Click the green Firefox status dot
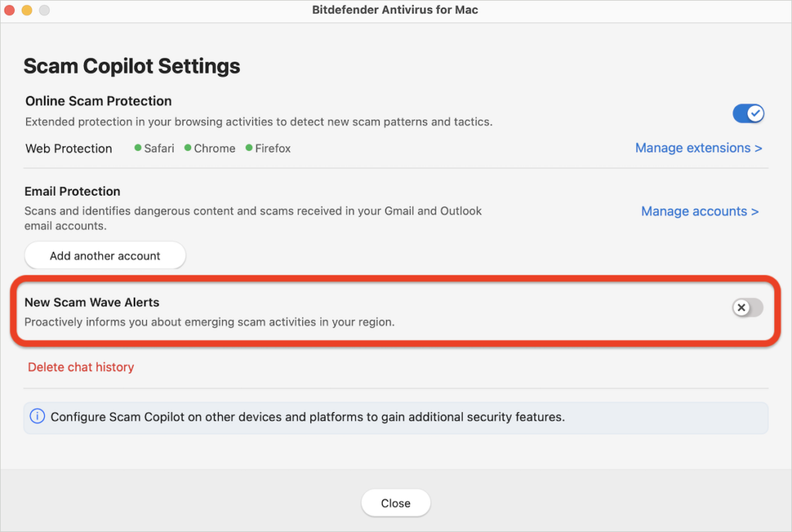This screenshot has height=532, width=792. (x=248, y=148)
